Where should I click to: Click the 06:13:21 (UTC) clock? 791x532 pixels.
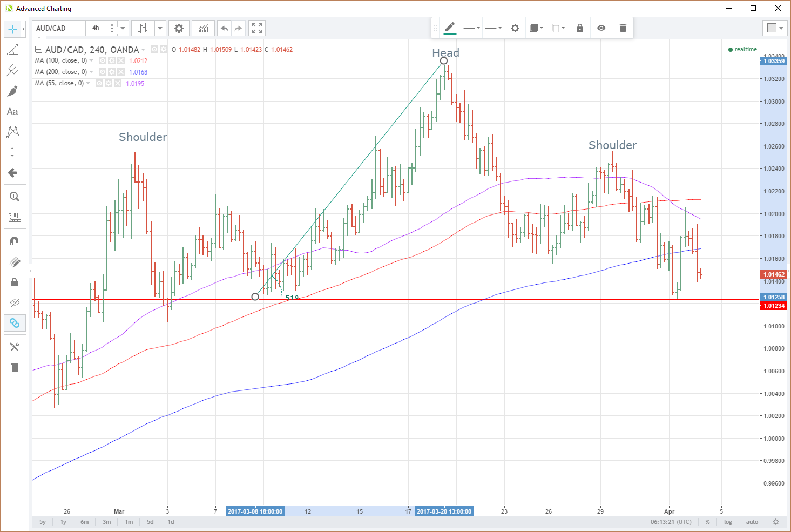coord(671,522)
